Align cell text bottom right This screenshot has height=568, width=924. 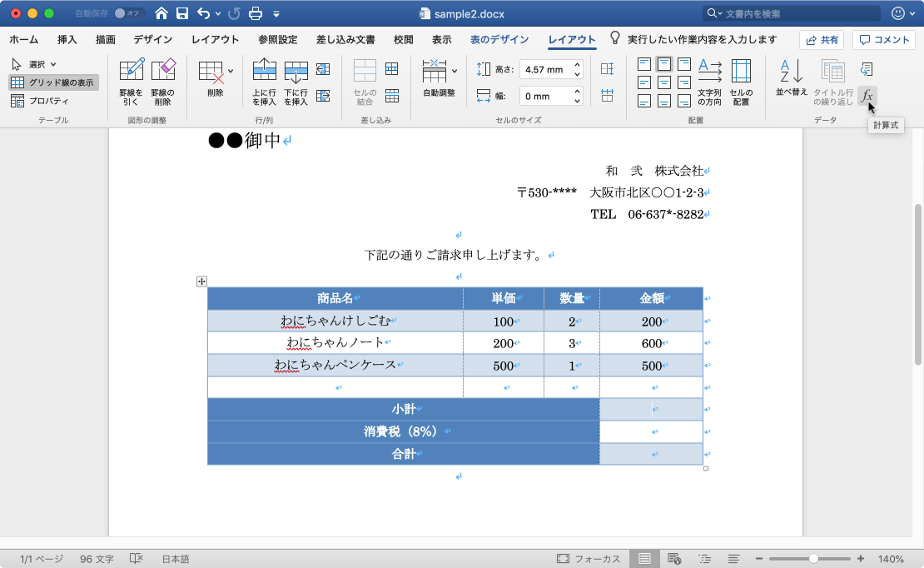[x=683, y=101]
